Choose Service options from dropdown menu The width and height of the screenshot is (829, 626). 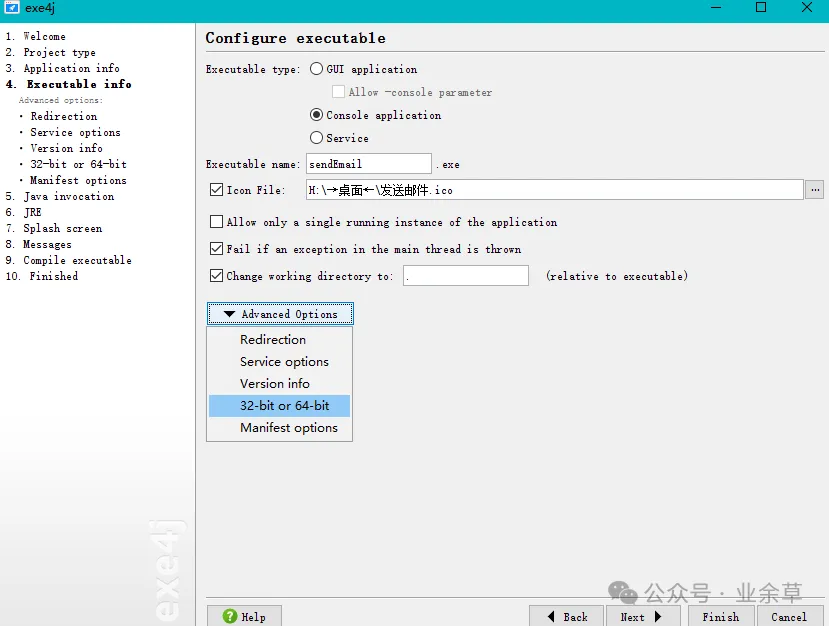pos(279,362)
